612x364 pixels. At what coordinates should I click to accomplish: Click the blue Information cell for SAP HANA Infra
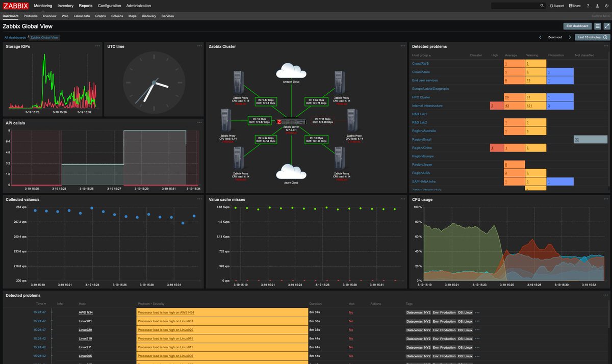pos(559,181)
